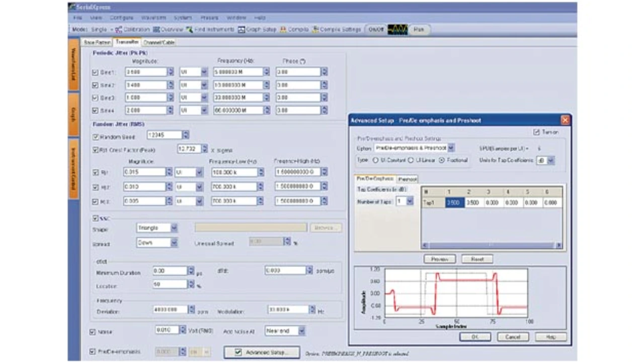Toggle the Sine1 periodic jitter checkbox
The width and height of the screenshot is (644, 362).
[96, 73]
